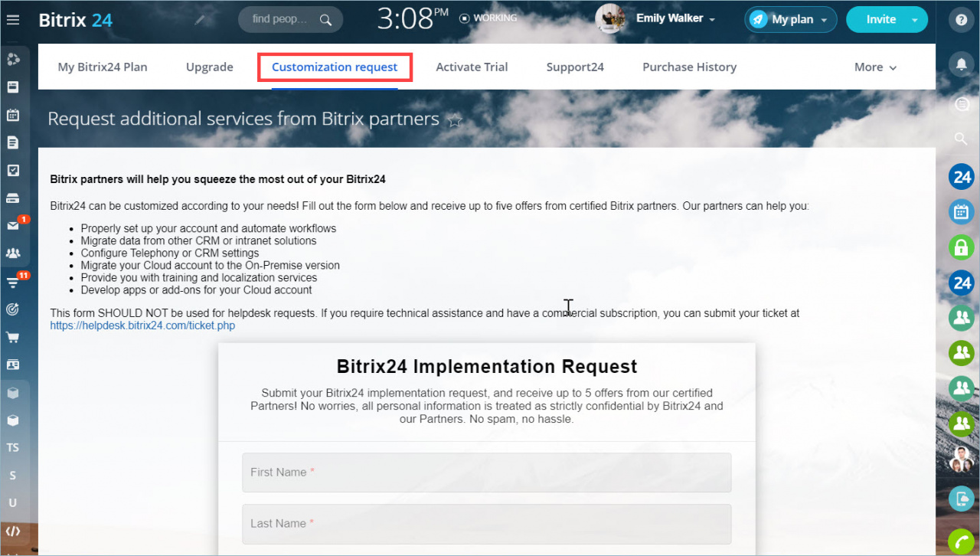Open the tasks checkmark icon in left menu
980x556 pixels.
click(13, 170)
